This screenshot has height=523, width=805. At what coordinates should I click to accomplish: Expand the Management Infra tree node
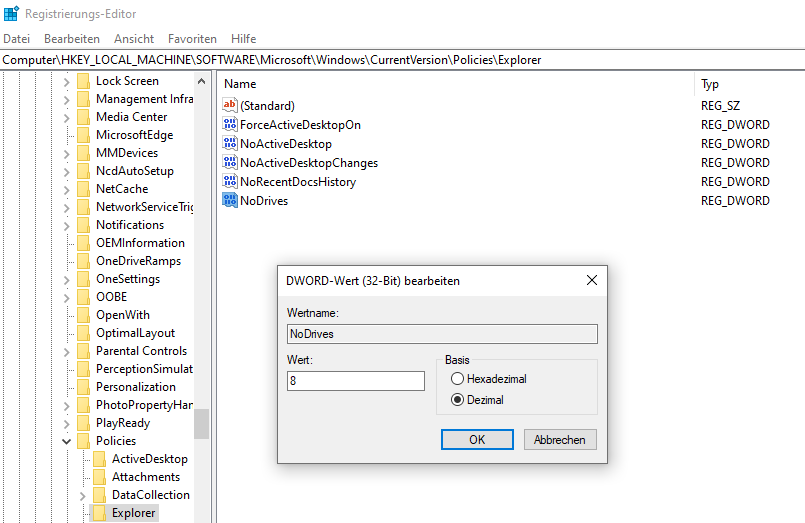pyautogui.click(x=66, y=99)
